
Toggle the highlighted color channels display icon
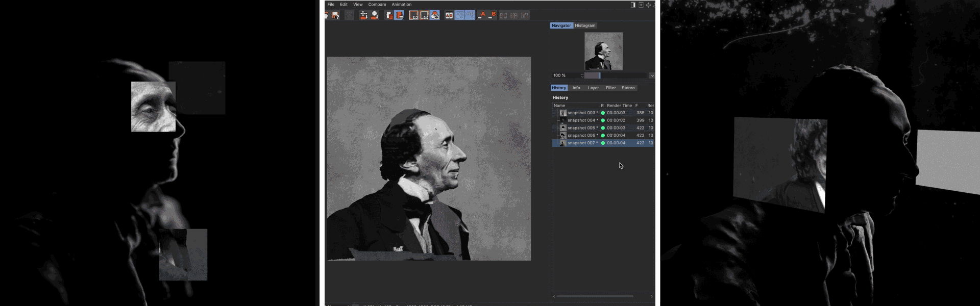[x=435, y=15]
